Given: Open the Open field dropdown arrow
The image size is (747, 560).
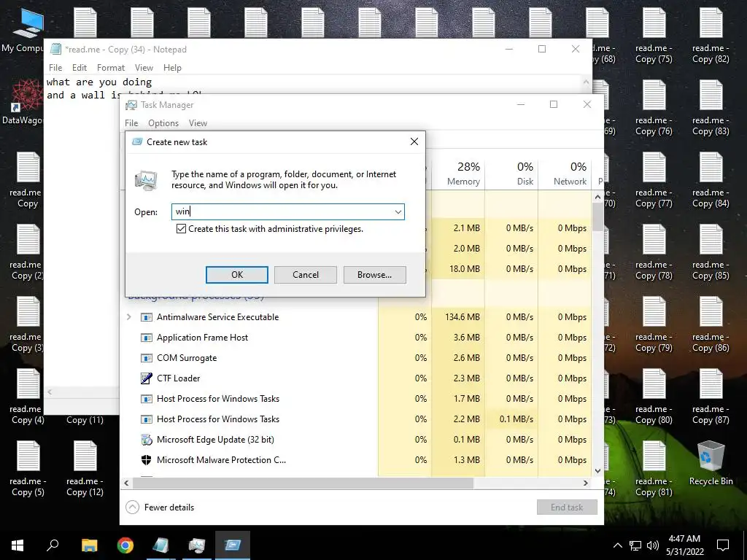Looking at the screenshot, I should [x=398, y=212].
